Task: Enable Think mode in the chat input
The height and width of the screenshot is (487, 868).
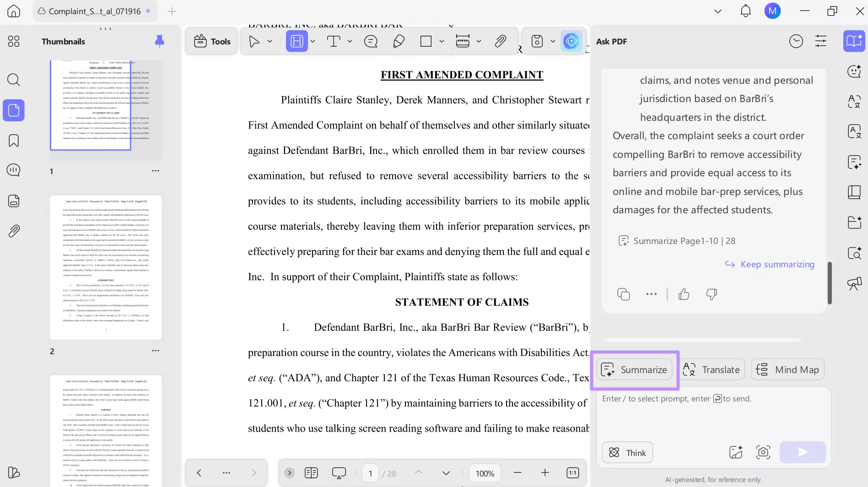Action: click(627, 452)
